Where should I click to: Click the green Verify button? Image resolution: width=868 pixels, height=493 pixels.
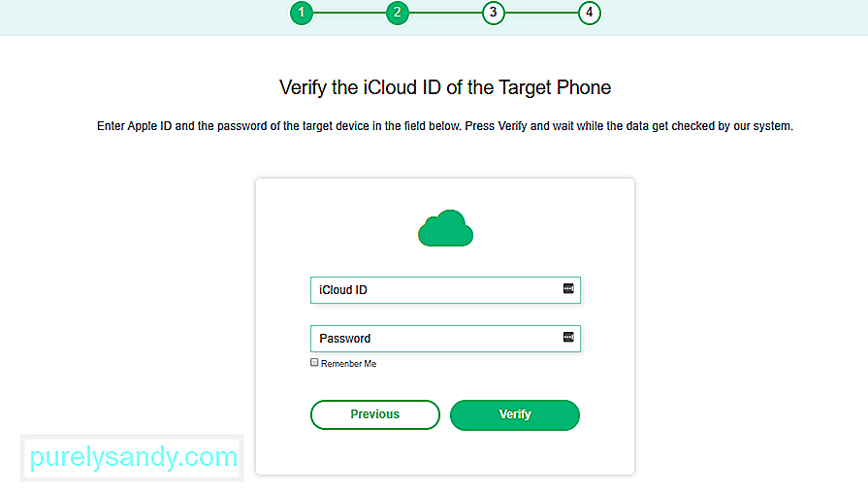click(515, 415)
